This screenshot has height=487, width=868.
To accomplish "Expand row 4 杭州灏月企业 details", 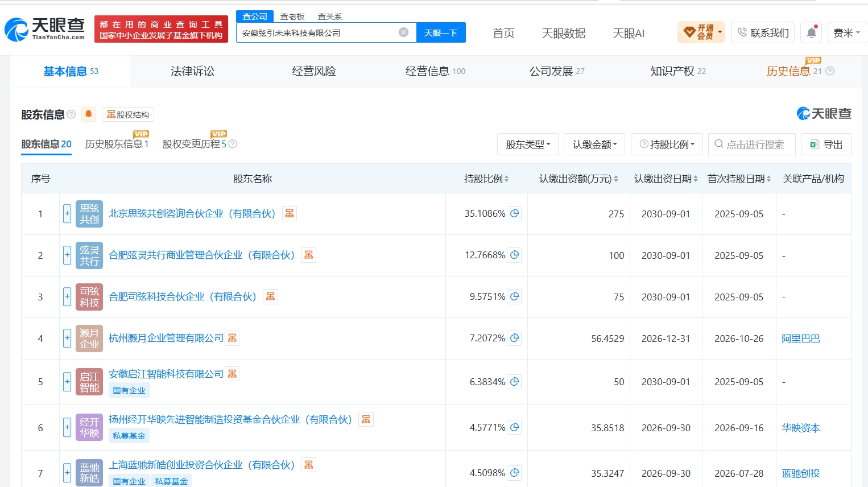I will 67,339.
